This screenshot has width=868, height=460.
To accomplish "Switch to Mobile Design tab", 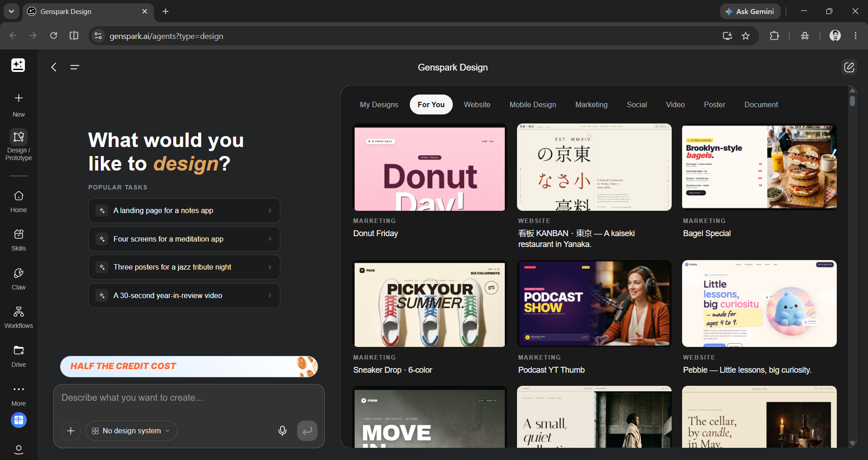I will [x=533, y=104].
